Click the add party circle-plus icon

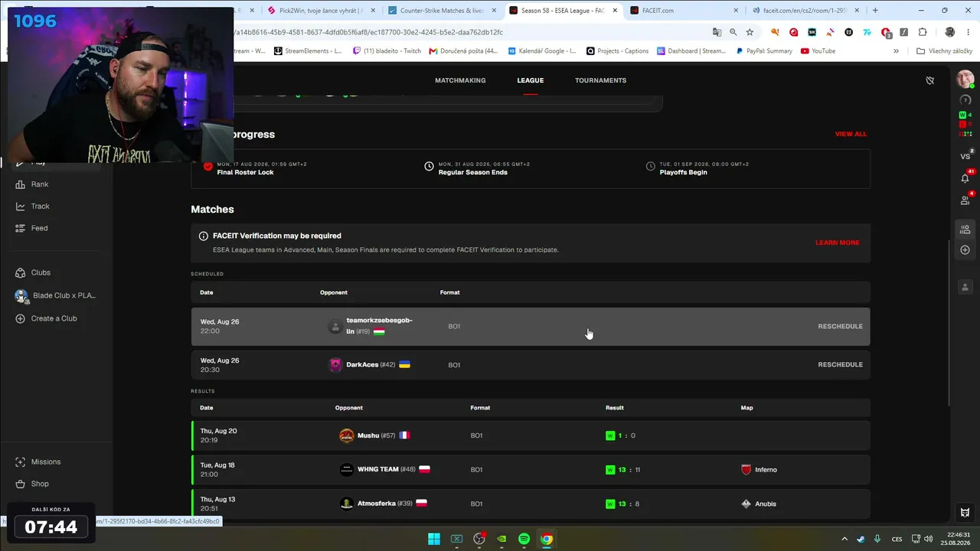point(965,250)
